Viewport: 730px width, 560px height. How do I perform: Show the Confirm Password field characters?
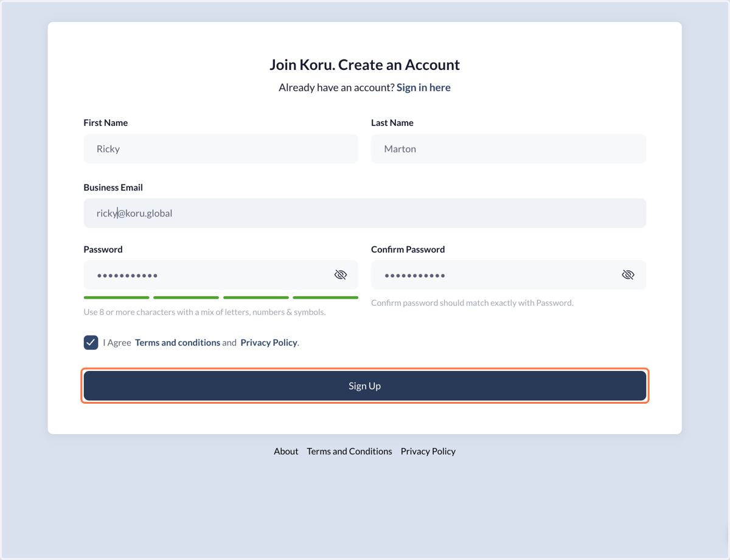coord(628,275)
